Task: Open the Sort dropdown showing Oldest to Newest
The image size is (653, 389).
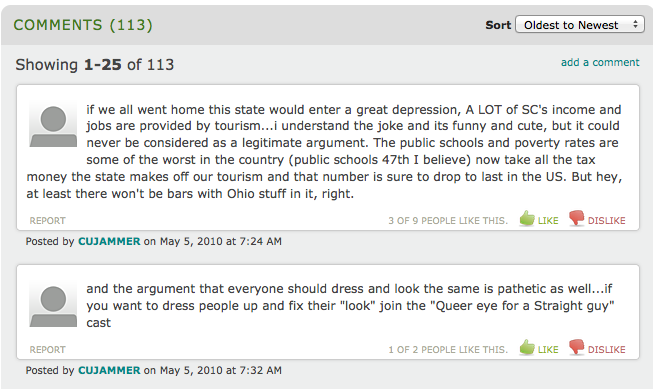Action: pyautogui.click(x=580, y=25)
